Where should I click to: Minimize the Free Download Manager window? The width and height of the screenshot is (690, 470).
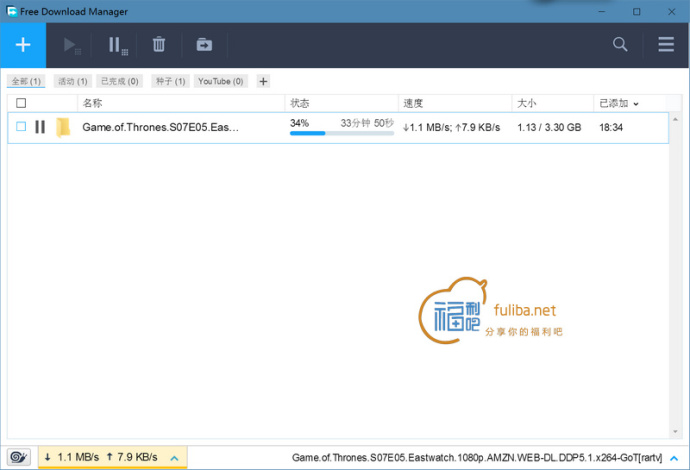pyautogui.click(x=602, y=11)
